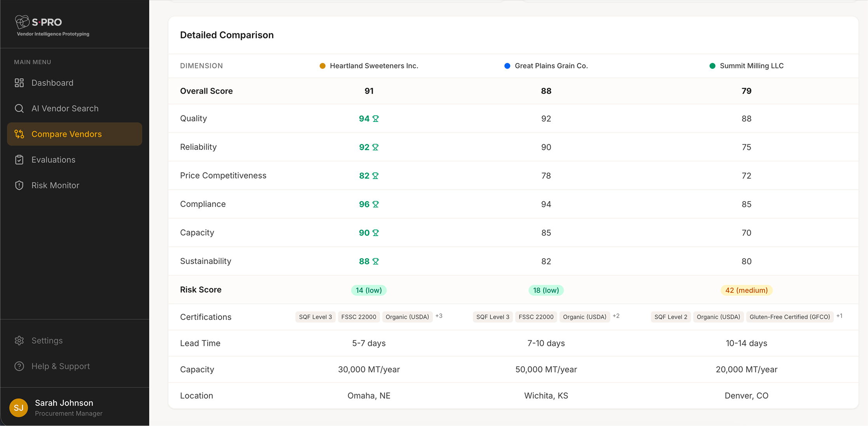The width and height of the screenshot is (868, 426).
Task: Click the green dot for Summit Milling LLC
Action: [x=712, y=66]
